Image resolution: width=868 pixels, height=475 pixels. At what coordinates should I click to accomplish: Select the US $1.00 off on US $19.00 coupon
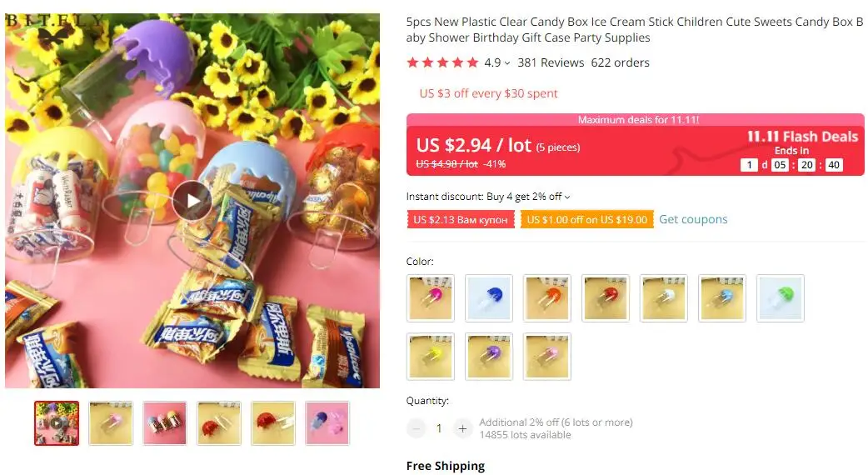586,219
